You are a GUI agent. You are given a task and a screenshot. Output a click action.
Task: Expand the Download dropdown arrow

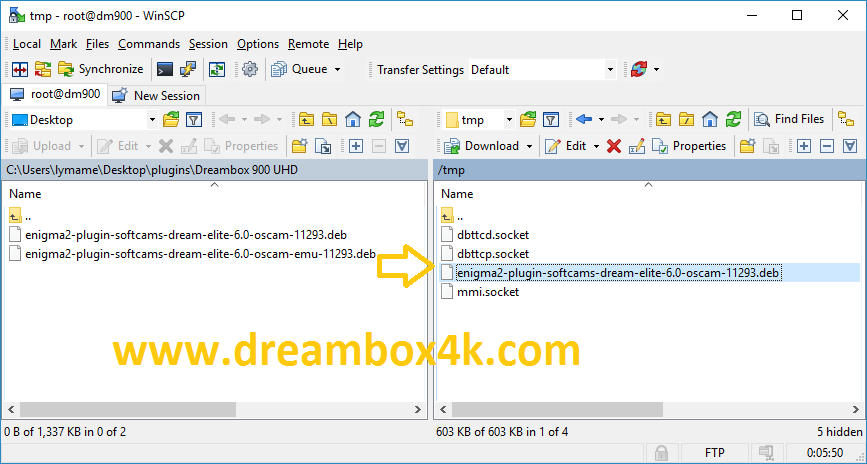(x=529, y=146)
